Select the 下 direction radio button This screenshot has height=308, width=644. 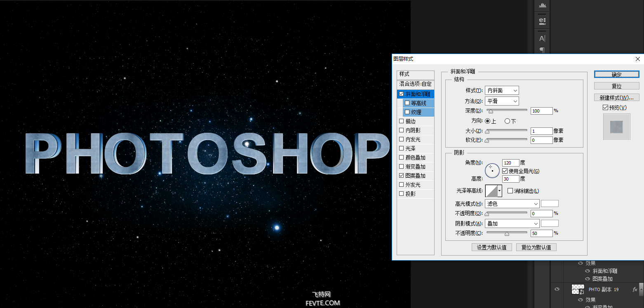(x=507, y=121)
